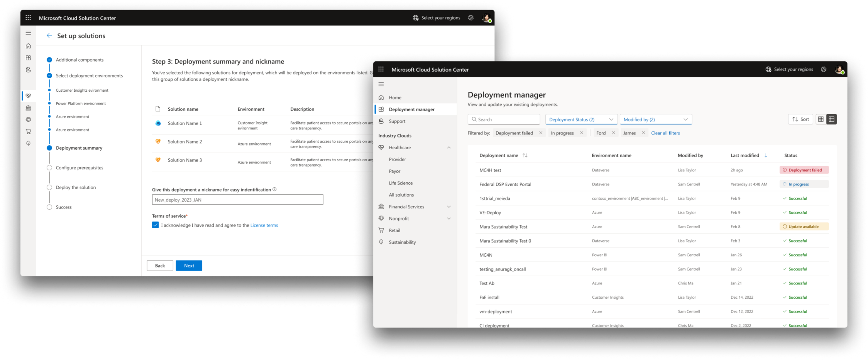Screen dimensions: 868x360
Task: Click Update available status badge
Action: pos(804,227)
